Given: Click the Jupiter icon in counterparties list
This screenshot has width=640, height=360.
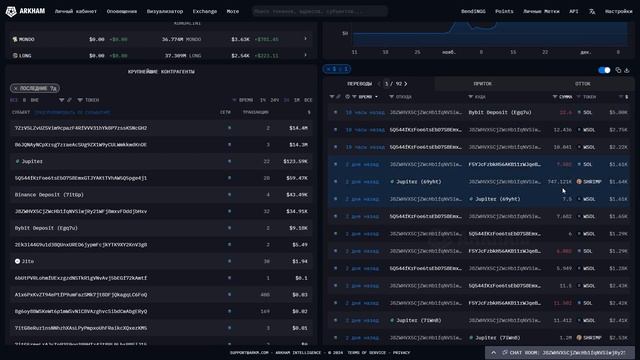Looking at the screenshot, I should [x=17, y=161].
